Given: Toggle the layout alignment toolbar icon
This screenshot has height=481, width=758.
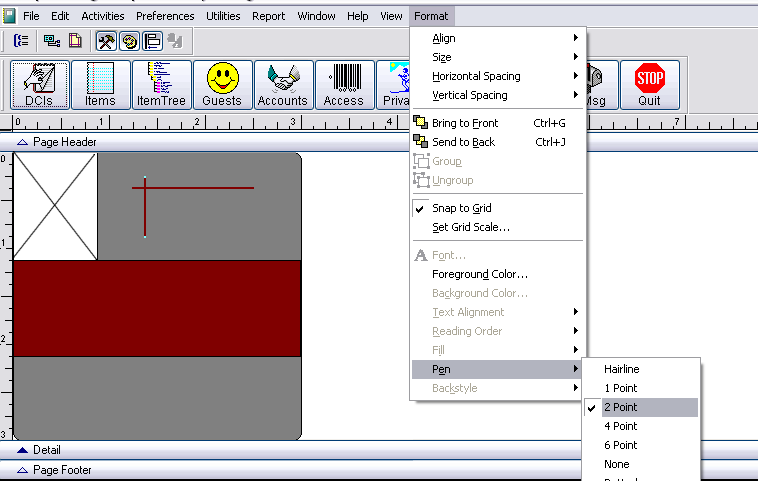Looking at the screenshot, I should [x=153, y=41].
